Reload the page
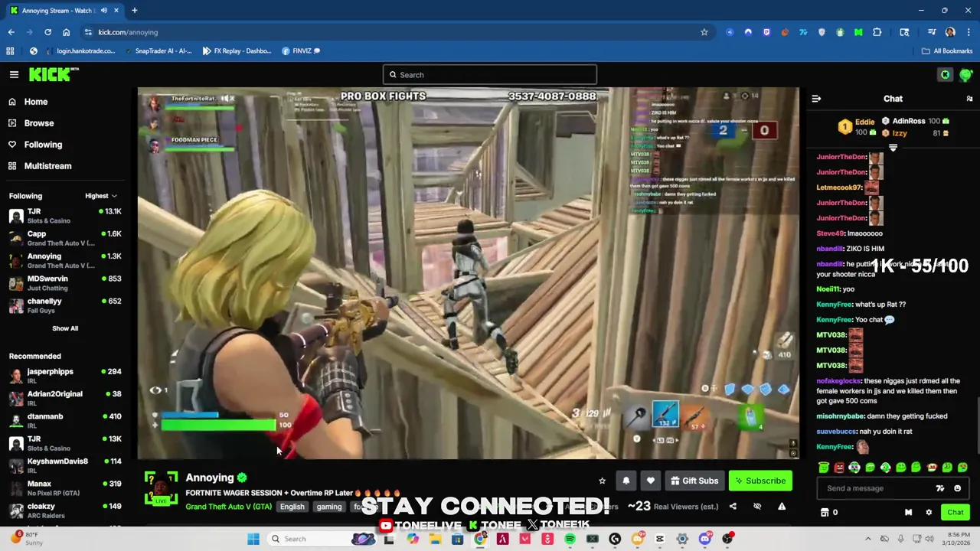 [47, 32]
